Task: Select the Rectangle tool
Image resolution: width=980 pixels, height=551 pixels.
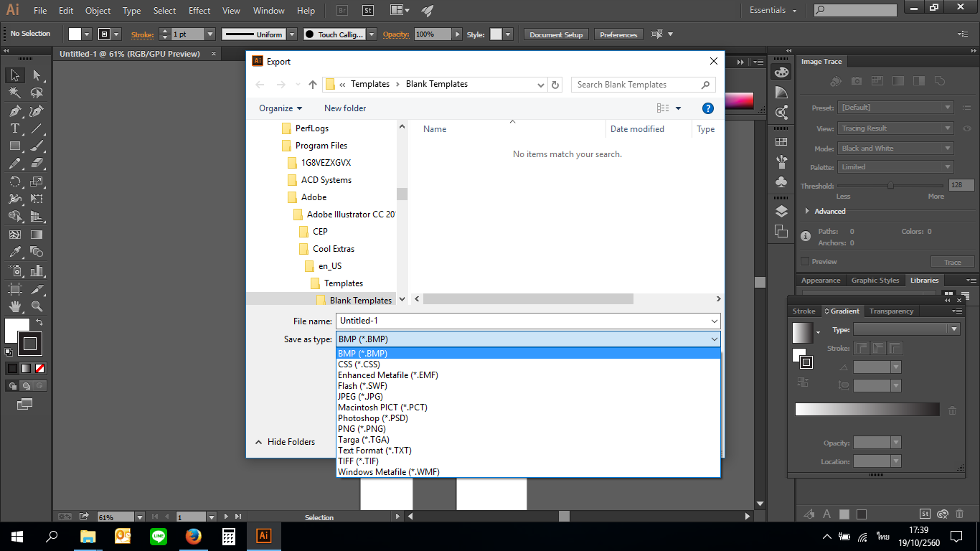Action: pos(14,146)
